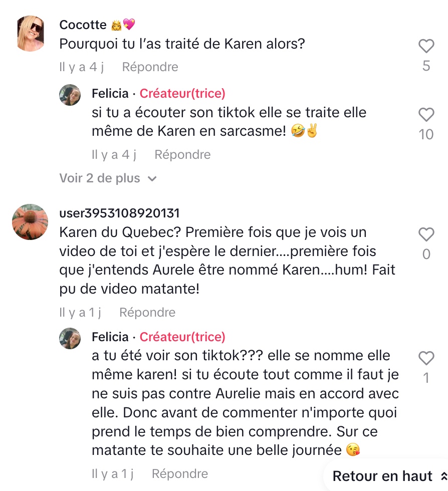Click the chevron beside Voir 2 de plus

(x=152, y=179)
